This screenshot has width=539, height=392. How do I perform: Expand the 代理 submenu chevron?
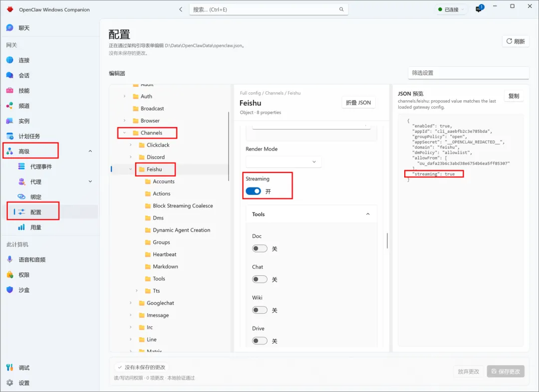(90, 182)
